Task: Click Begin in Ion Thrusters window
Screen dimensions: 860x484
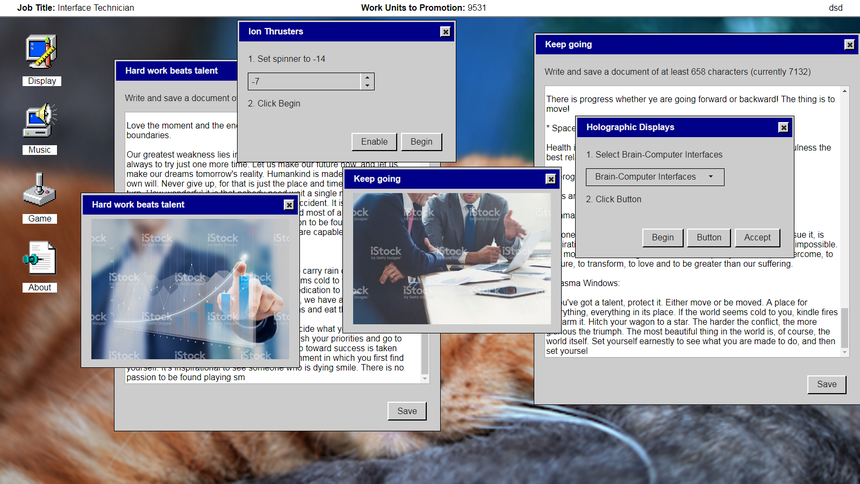Action: coord(421,142)
